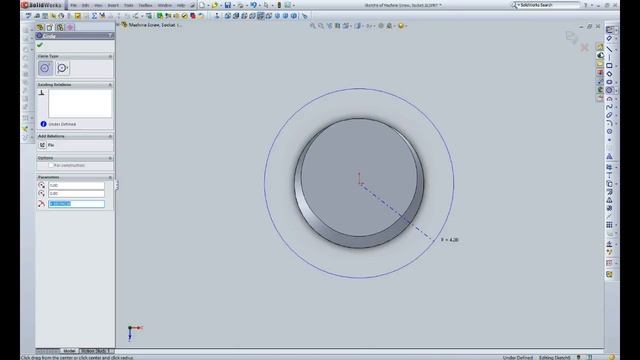The width and height of the screenshot is (640, 360).
Task: Click the X center coordinate field
Action: tap(76, 185)
